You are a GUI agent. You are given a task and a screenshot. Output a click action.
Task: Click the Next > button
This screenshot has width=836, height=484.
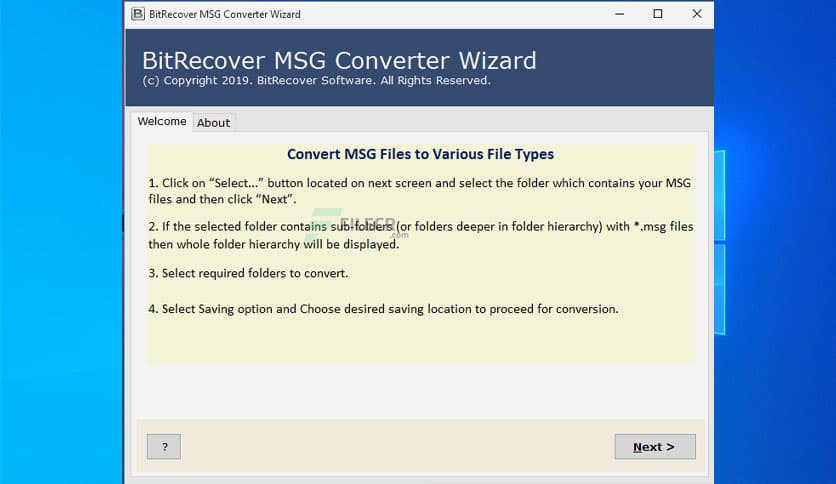pyautogui.click(x=654, y=447)
